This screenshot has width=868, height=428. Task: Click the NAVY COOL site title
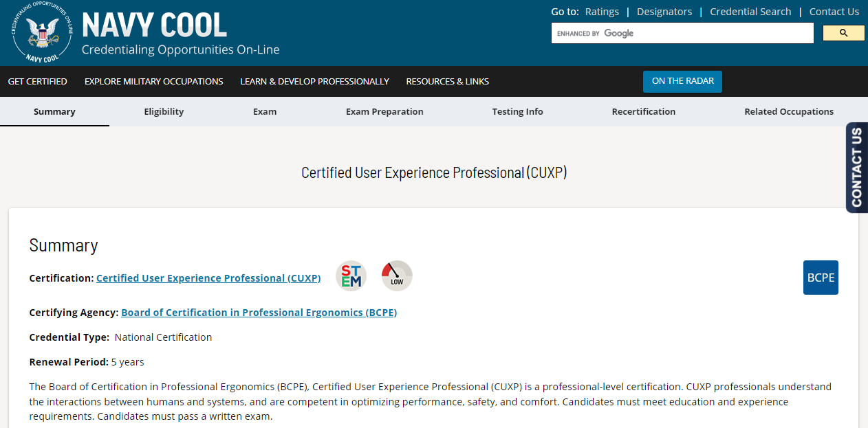coord(154,25)
